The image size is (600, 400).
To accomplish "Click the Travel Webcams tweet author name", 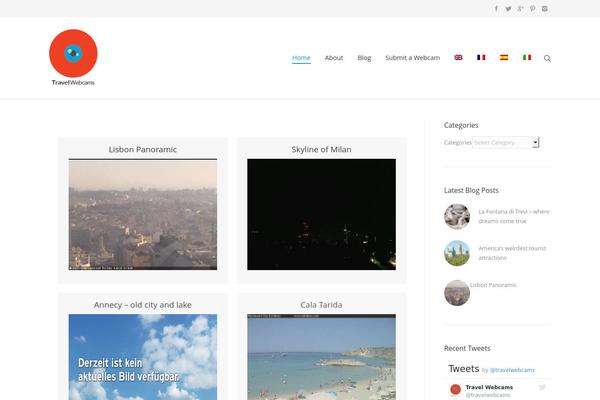I will click(x=489, y=387).
